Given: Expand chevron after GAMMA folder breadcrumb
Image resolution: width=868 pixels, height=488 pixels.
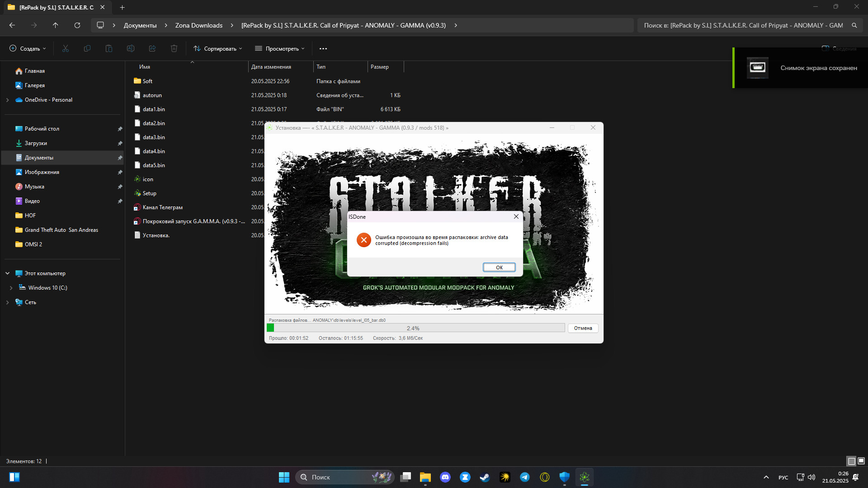Looking at the screenshot, I should [456, 25].
